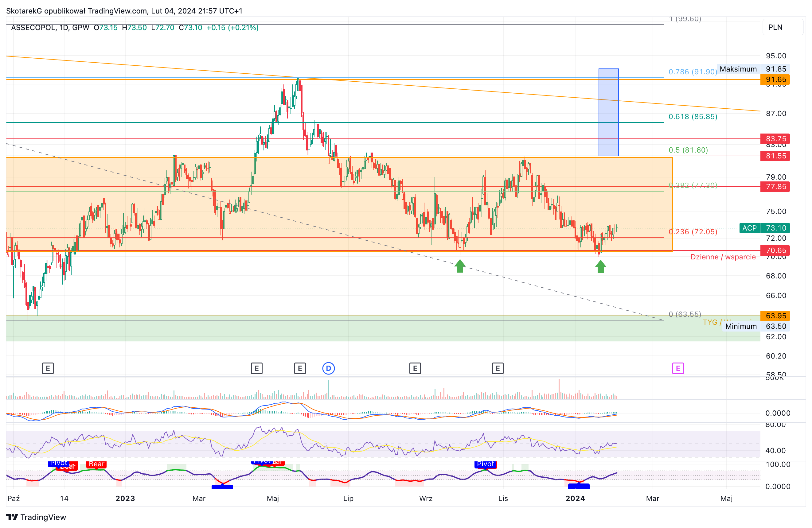Click the Dzienne / wsparcie annotation
This screenshot has width=812, height=528.
pyautogui.click(x=723, y=257)
